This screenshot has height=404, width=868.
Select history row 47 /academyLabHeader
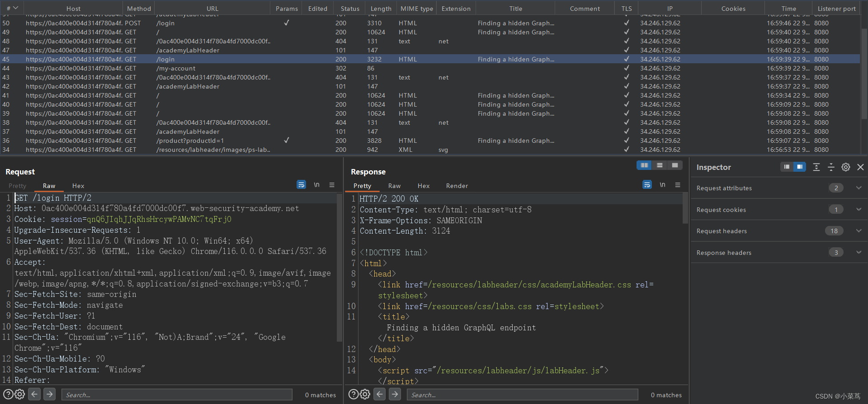(x=430, y=50)
